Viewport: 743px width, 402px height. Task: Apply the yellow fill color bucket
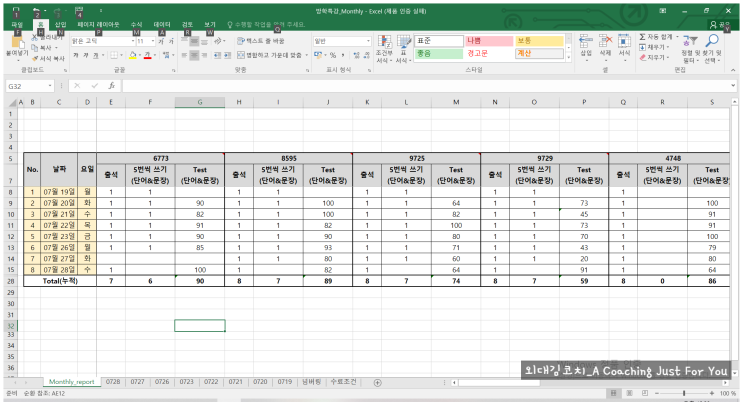pos(133,55)
